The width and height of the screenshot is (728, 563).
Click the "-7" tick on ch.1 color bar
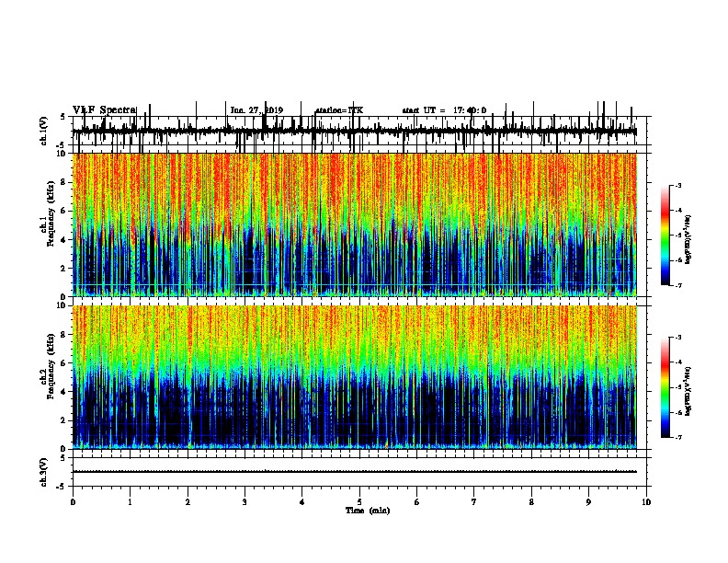coord(677,285)
